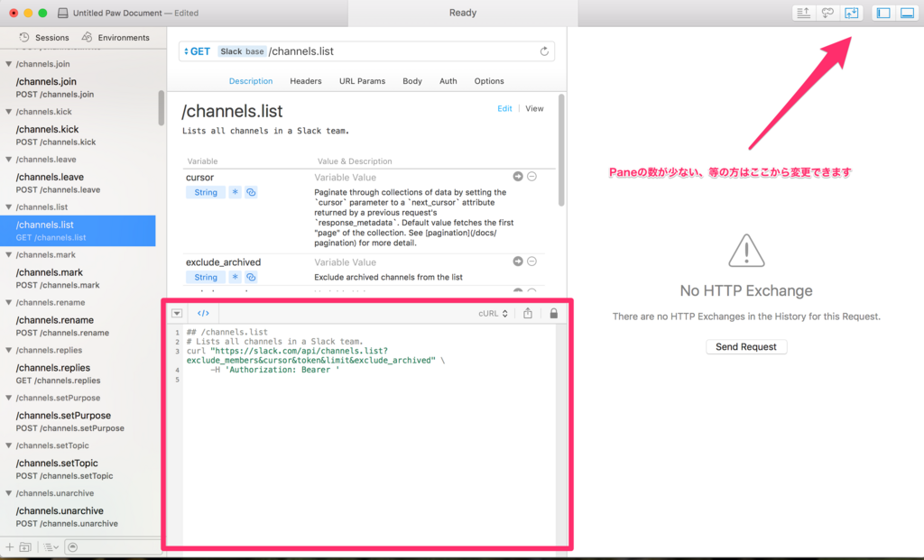Collapse the /channels.rename group

(x=8, y=302)
